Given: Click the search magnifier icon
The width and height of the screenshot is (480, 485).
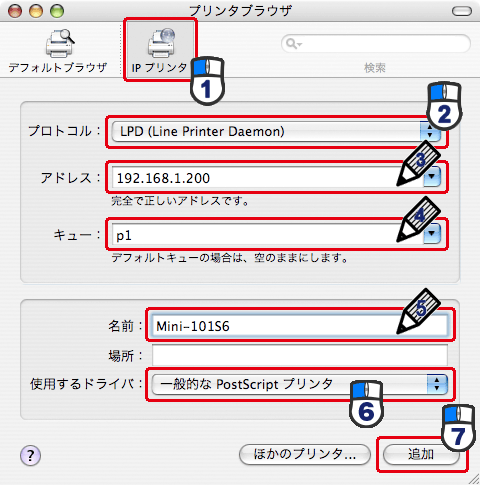Looking at the screenshot, I should pyautogui.click(x=292, y=43).
